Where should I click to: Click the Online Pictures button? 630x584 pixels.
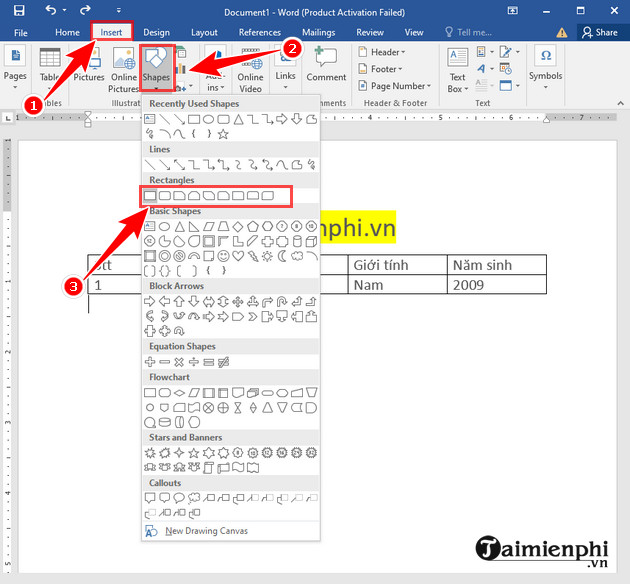124,70
